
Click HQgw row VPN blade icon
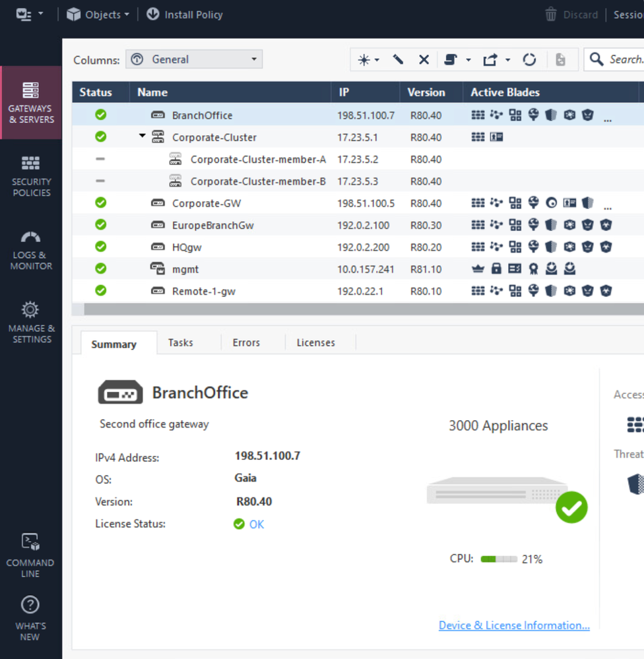tap(496, 246)
